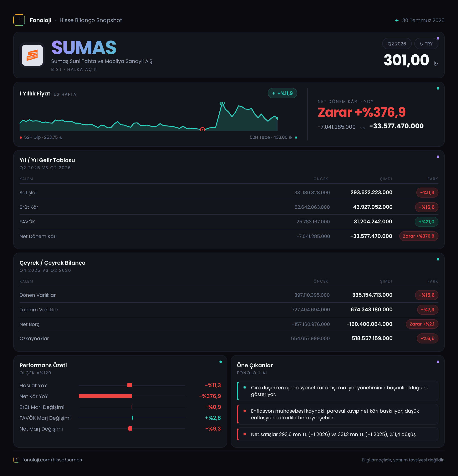Click the green sparkle icon beside the date
This screenshot has width=458, height=476.
pyautogui.click(x=397, y=20)
